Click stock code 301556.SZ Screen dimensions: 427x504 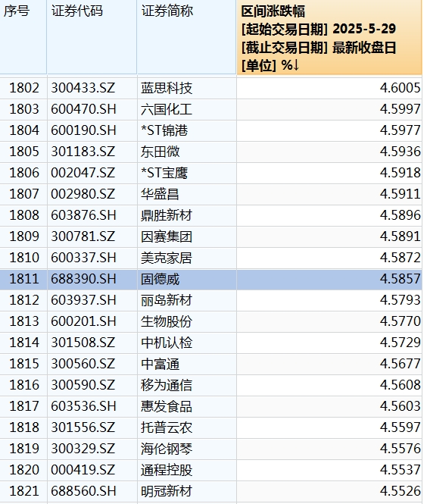click(83, 427)
